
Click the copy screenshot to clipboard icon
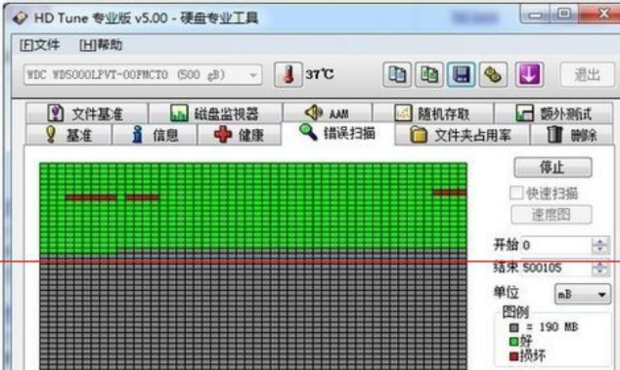click(x=429, y=74)
